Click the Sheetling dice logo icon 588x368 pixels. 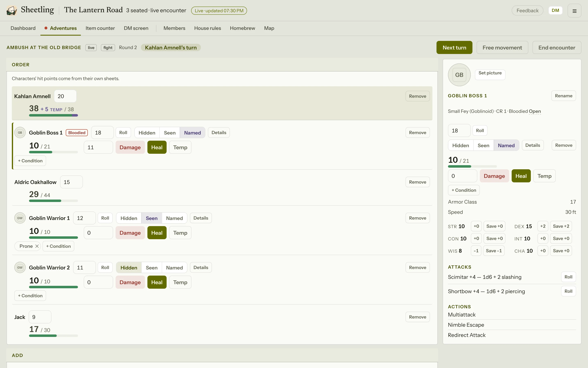11,10
